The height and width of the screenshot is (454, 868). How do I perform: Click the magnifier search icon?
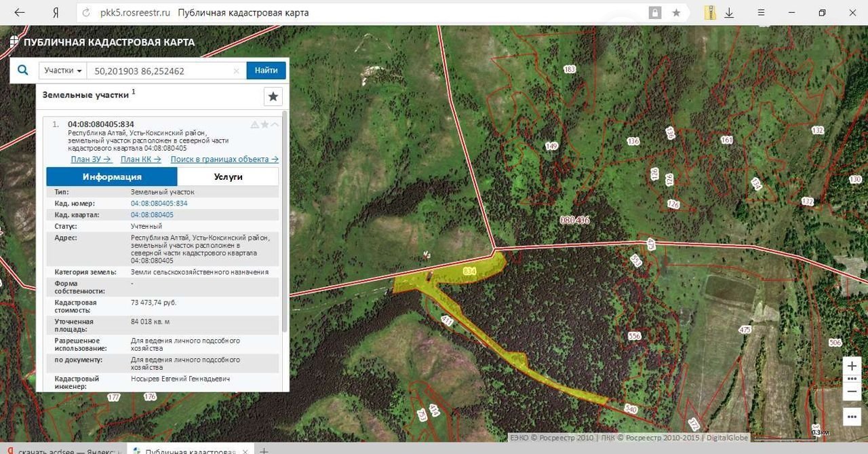click(23, 71)
